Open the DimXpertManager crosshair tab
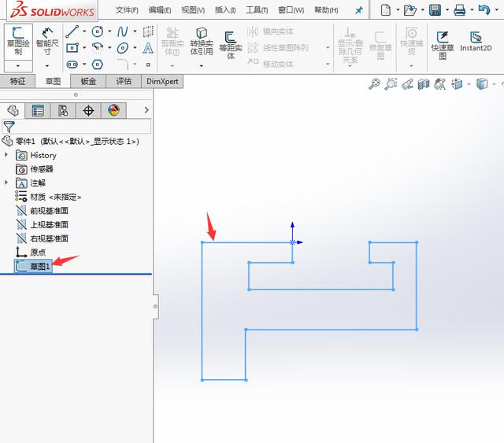This screenshot has height=443, width=504. tap(88, 110)
